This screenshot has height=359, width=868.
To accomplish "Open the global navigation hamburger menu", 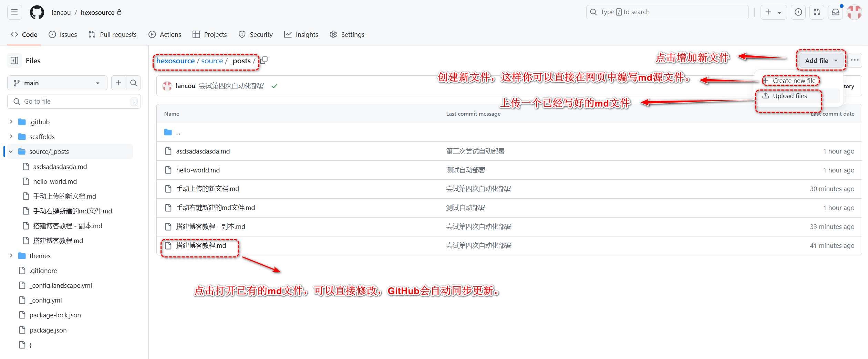I will [14, 12].
